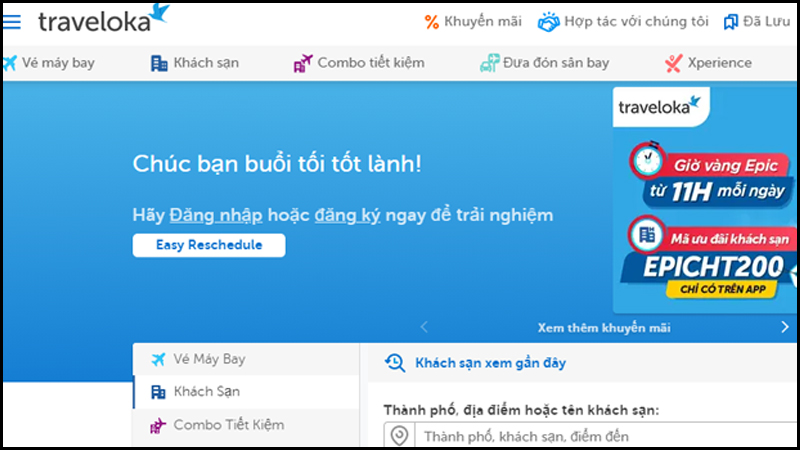800x450 pixels.
Task: Switch to the Vé Máy Bay search tab
Action: click(x=246, y=359)
